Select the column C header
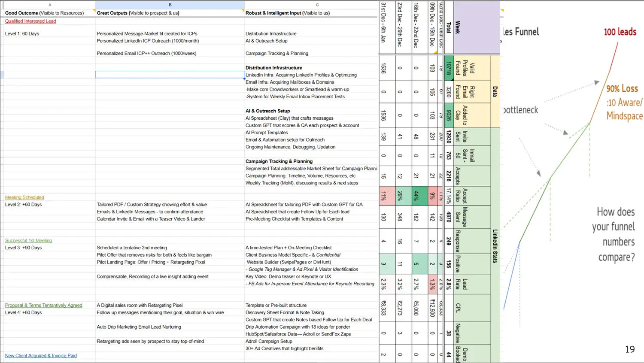This screenshot has width=644, height=363. 317,5
